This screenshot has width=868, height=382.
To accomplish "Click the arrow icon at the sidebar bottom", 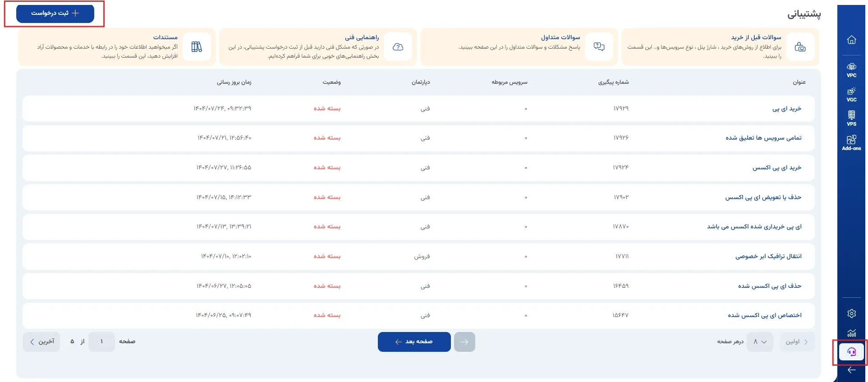I will click(851, 370).
